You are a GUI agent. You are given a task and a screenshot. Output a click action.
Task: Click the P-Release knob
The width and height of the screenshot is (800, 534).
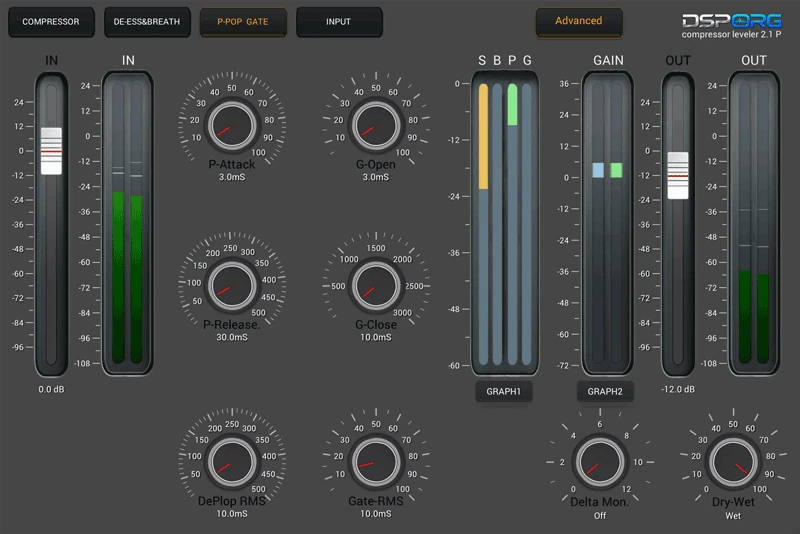tap(232, 286)
